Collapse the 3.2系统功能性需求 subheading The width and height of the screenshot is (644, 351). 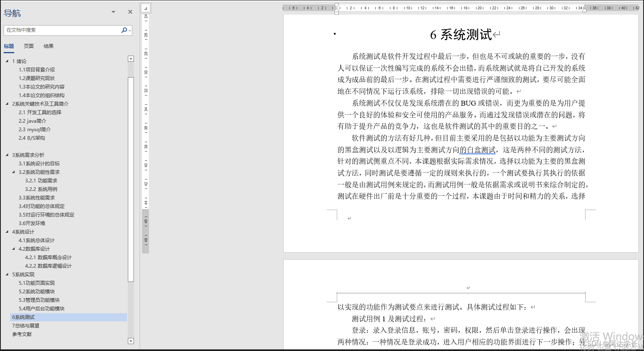[x=13, y=172]
